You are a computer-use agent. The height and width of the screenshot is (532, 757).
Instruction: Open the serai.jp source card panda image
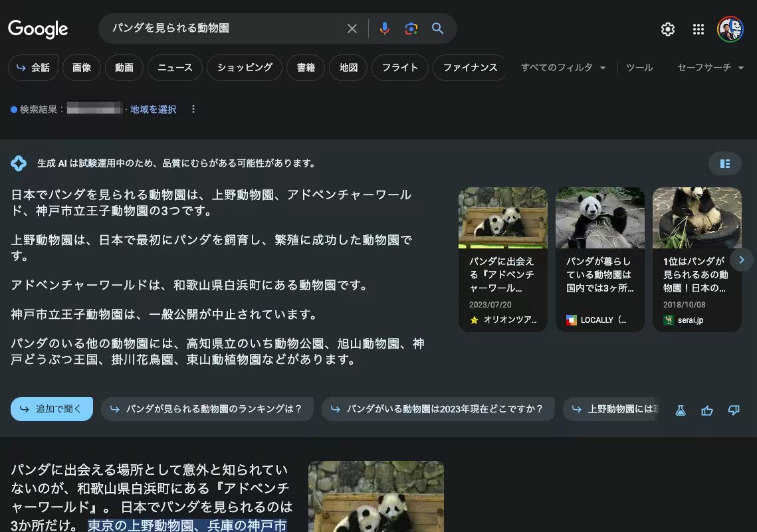click(697, 218)
